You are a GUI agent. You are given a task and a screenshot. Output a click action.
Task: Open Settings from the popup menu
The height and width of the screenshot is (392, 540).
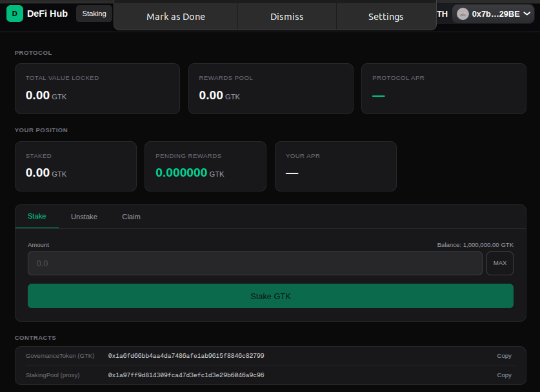386,17
